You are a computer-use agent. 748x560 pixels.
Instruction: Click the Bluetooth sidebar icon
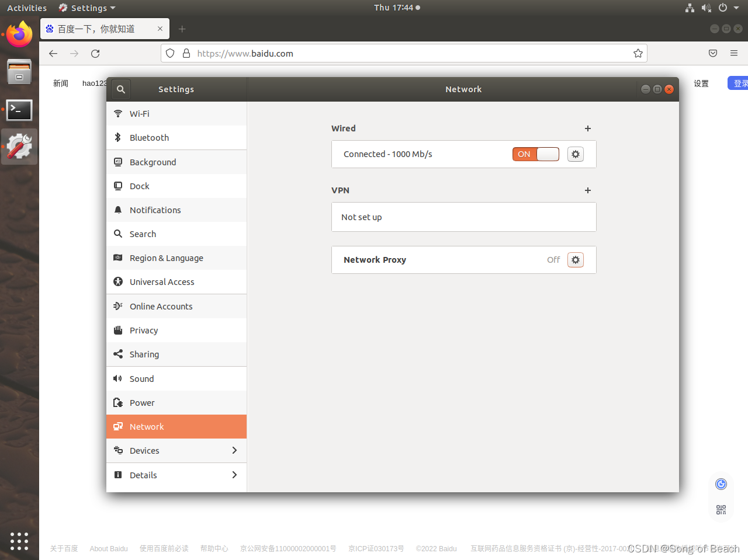(118, 137)
